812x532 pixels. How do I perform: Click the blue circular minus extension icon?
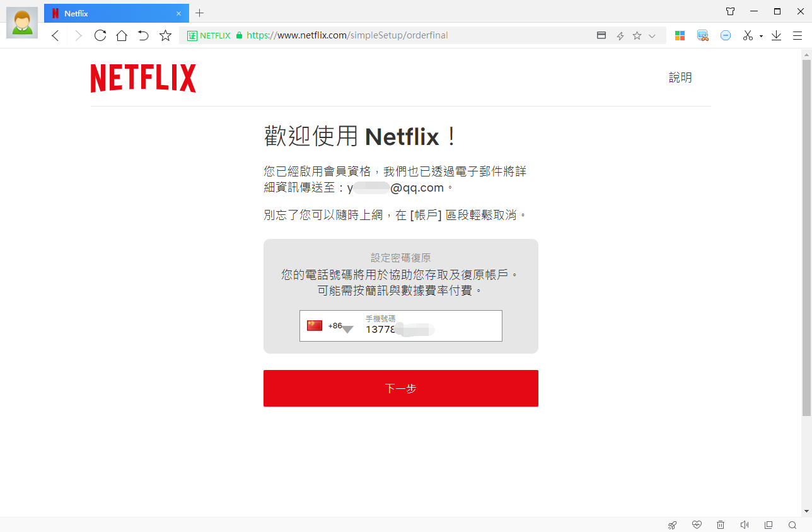click(726, 36)
